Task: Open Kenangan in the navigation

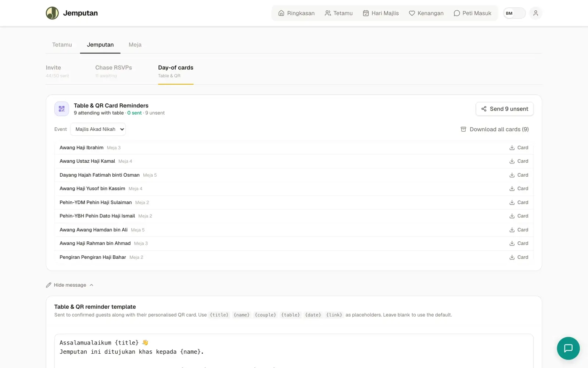Action: click(426, 13)
